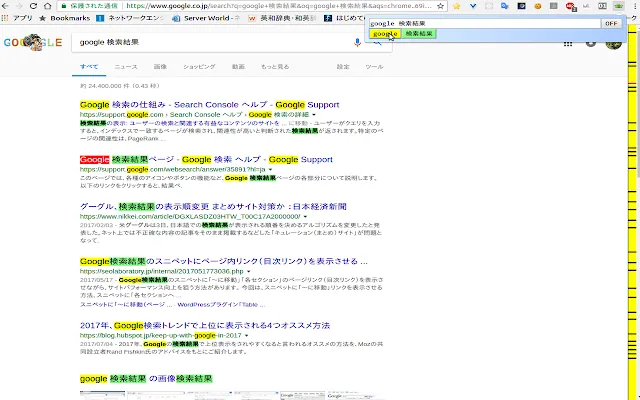Image resolution: width=640 pixels, height=400 pixels.
Task: Open the yellow star extension icon
Action: (x=456, y=6)
